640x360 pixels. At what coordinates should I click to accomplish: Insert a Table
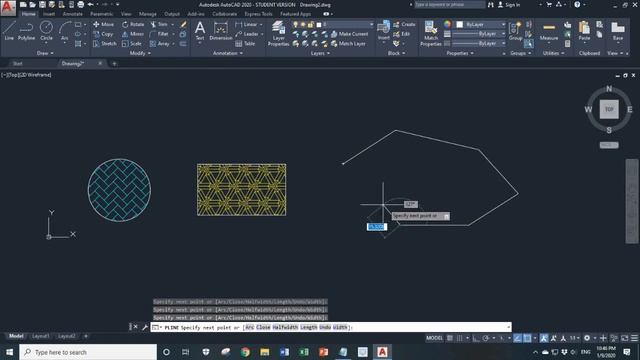245,44
